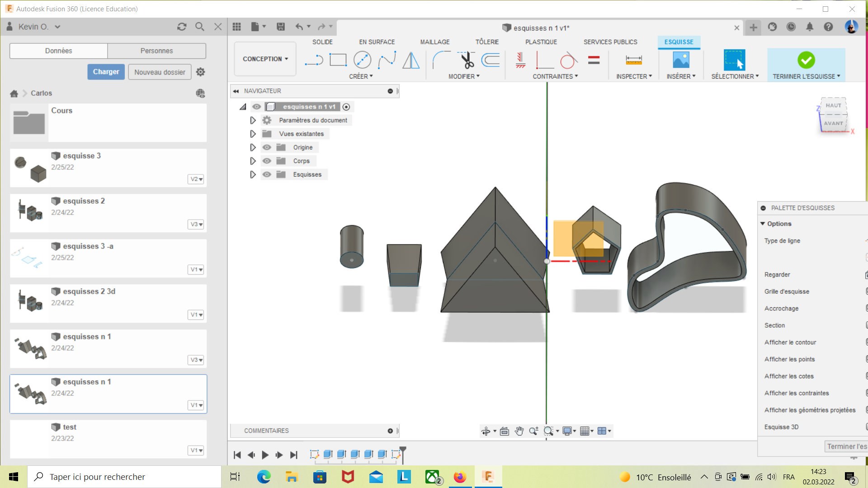The width and height of the screenshot is (868, 488).
Task: Switch to the TÔLERIE tab
Action: (487, 42)
